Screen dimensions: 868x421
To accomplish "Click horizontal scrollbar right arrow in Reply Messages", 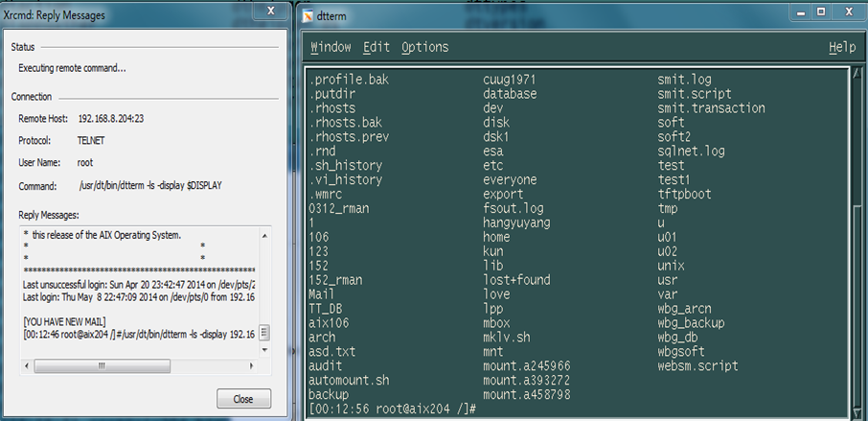I will [x=251, y=366].
